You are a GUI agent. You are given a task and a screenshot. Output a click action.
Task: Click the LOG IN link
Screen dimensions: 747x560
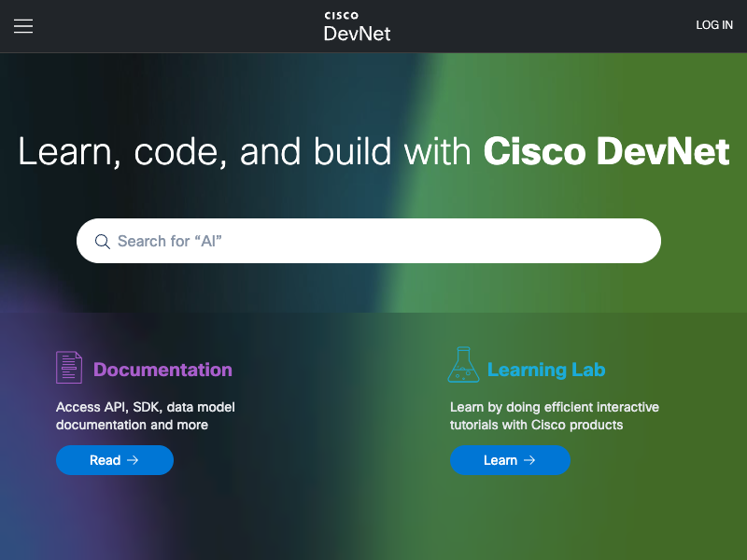(x=714, y=25)
